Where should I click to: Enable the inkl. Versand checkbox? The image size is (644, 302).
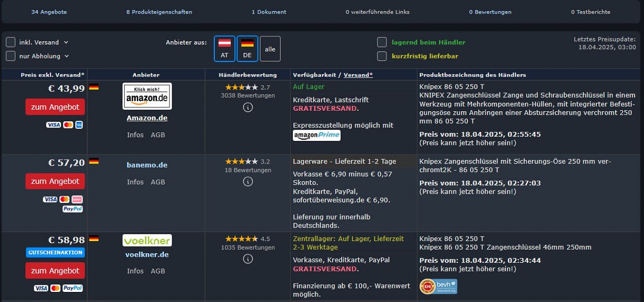pos(11,42)
